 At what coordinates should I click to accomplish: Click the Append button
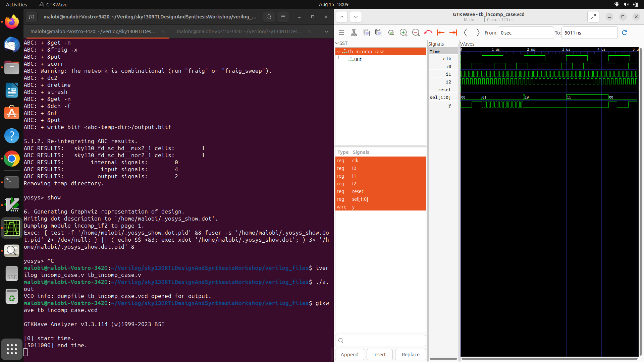tap(350, 354)
